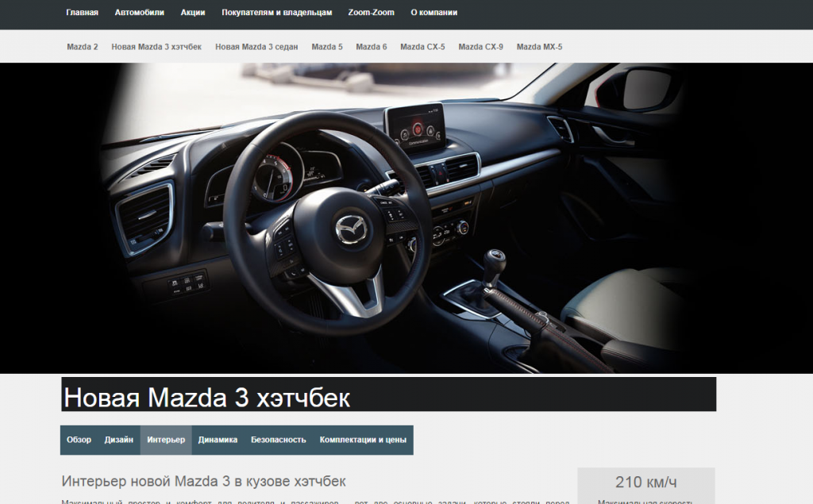Switch to the Динамика tab
Screen dimensions: 813x504
(218, 440)
